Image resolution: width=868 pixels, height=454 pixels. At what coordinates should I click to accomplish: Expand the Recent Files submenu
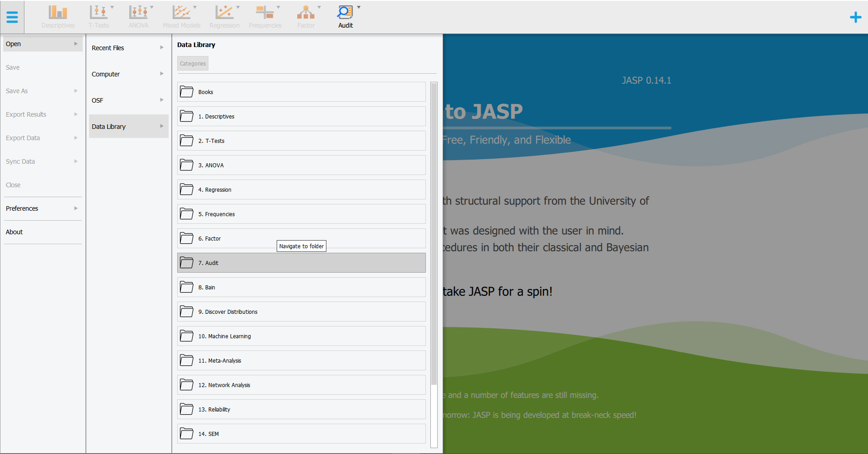[161, 47]
